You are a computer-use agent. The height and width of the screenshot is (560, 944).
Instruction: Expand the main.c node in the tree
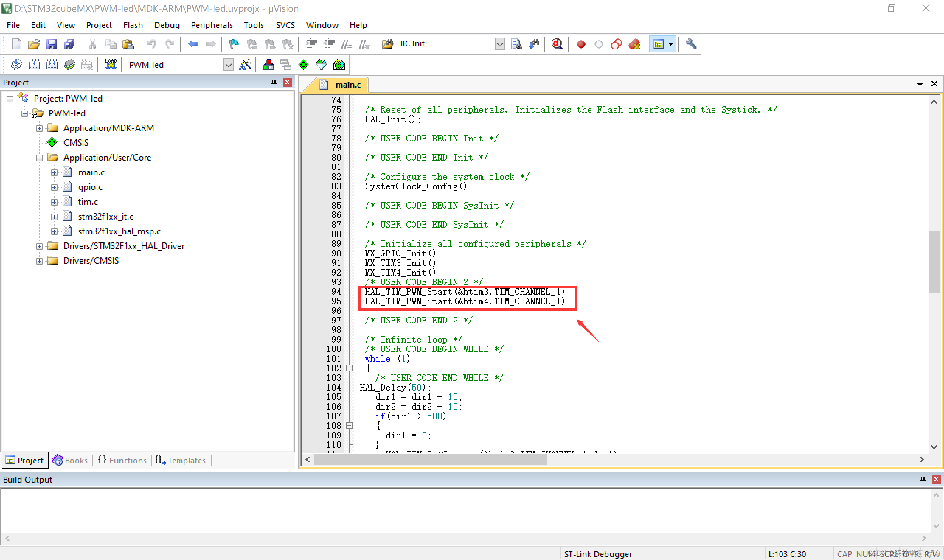click(54, 173)
